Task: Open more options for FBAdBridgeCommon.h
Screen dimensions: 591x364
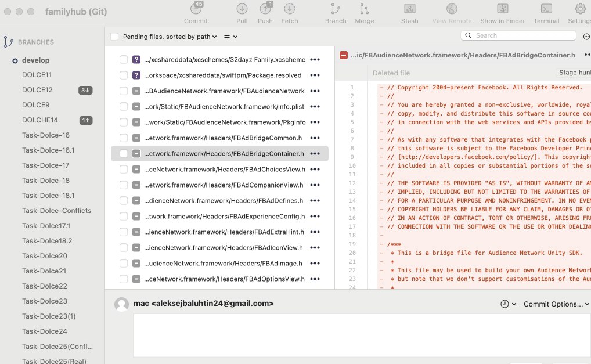Action: [x=315, y=138]
